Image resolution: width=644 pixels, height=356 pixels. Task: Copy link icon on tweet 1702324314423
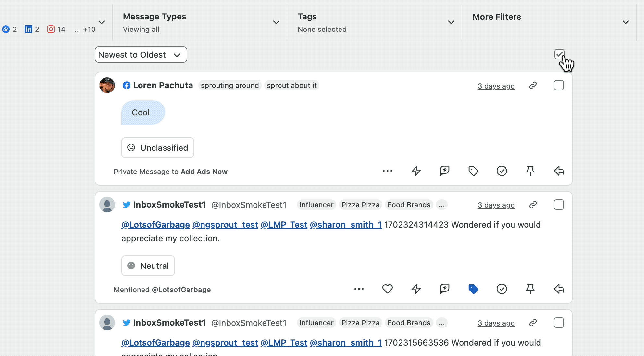[533, 205]
